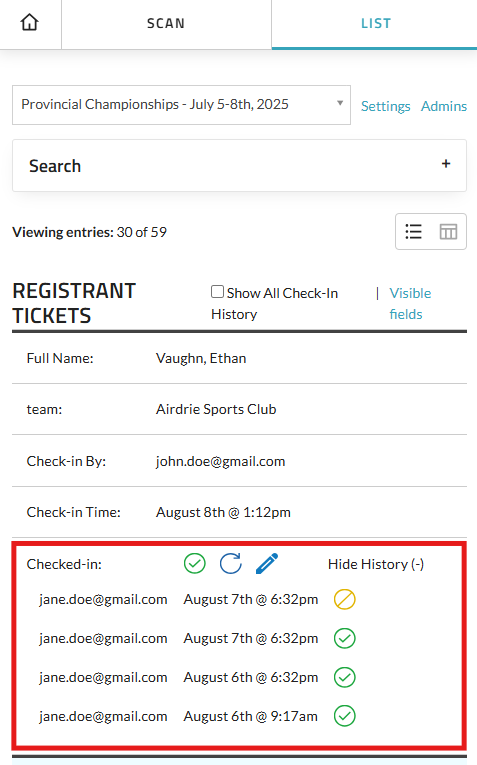Screen dimensions: 477x765
Task: Click check icon for August 7th 6:32pm entry
Action: click(x=344, y=638)
